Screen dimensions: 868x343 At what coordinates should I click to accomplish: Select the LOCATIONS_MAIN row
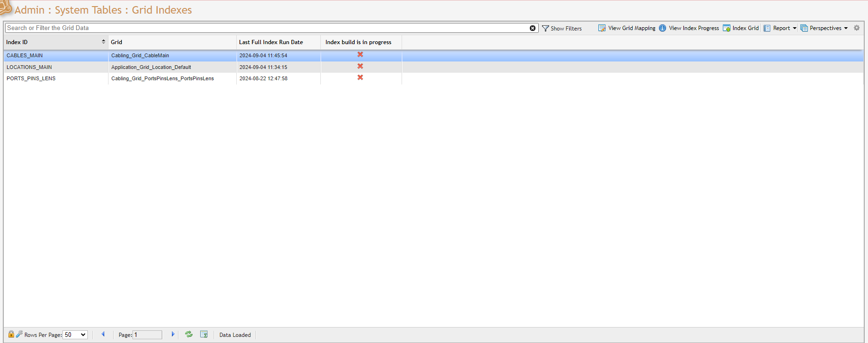point(29,67)
